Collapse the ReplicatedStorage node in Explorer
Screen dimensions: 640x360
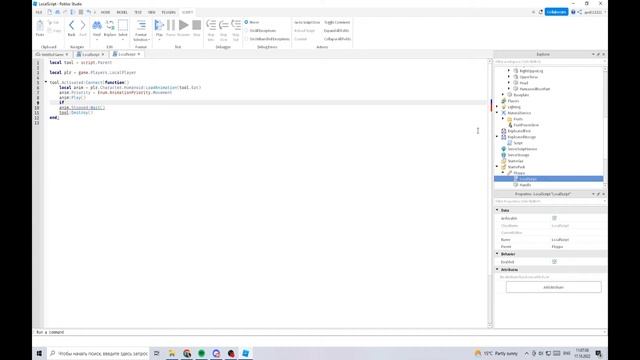497,137
